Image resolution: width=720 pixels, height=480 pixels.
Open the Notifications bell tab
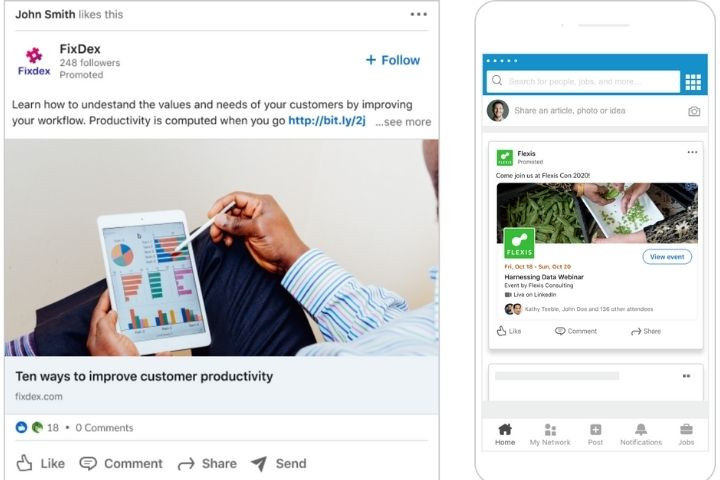[x=640, y=433]
